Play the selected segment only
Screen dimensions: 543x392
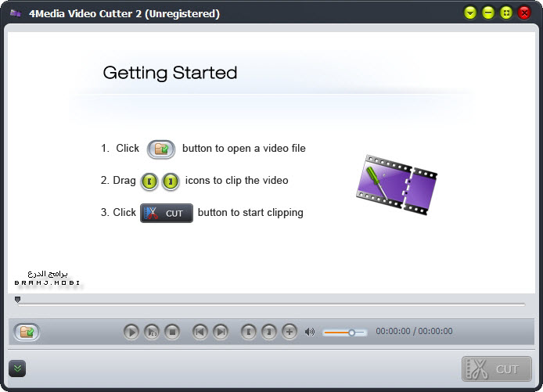coord(152,332)
